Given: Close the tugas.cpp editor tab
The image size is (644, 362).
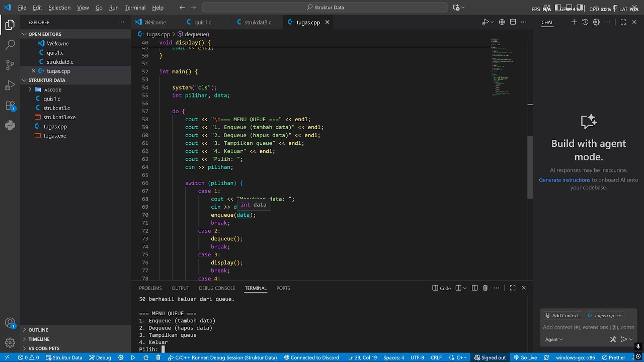Looking at the screenshot, I should pos(327,22).
